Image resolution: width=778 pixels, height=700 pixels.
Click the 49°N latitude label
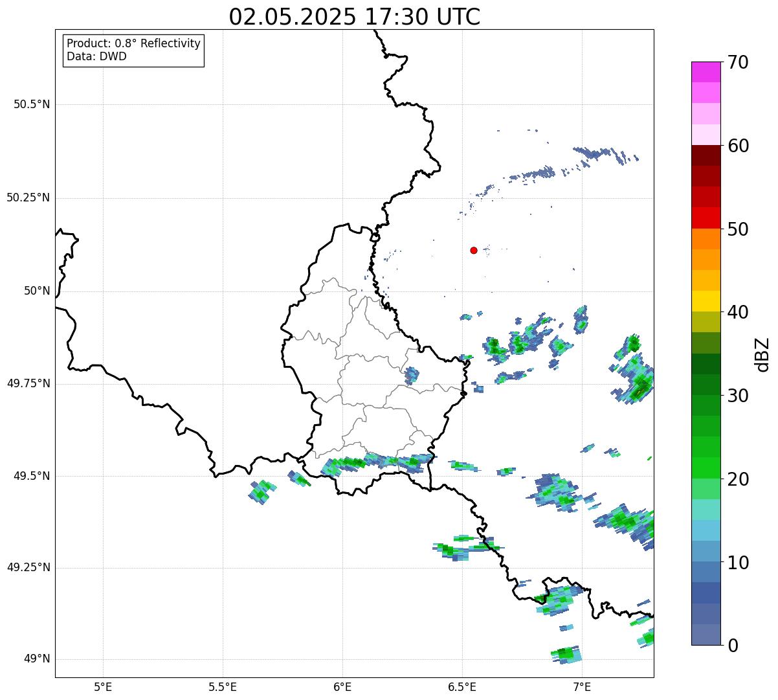tap(37, 659)
